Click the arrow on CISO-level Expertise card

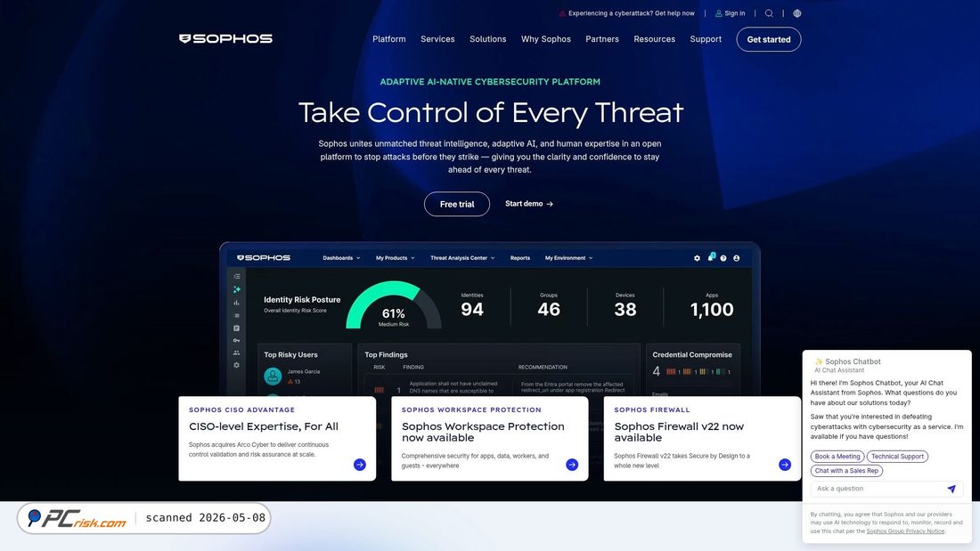[359, 464]
